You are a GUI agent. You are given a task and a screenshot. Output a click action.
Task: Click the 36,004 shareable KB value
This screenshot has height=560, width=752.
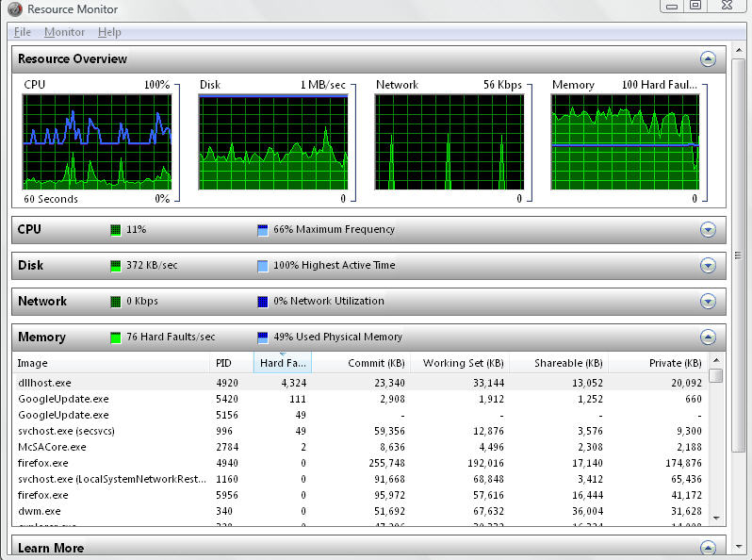click(x=587, y=511)
